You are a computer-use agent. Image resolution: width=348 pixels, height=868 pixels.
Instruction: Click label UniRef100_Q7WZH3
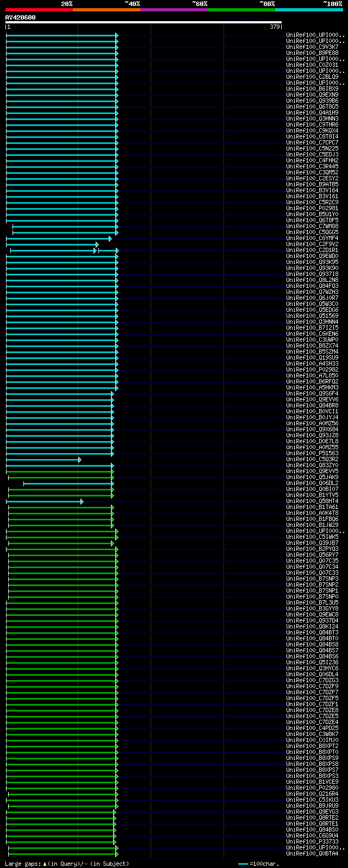tap(312, 292)
